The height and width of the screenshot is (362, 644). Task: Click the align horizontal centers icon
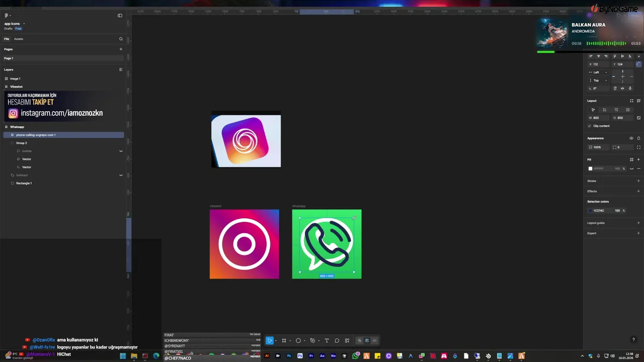(x=598, y=56)
